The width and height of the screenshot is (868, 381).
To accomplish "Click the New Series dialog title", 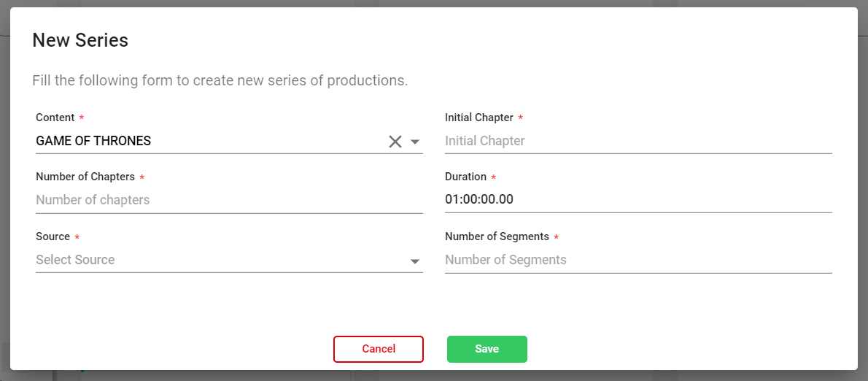I will click(x=80, y=41).
